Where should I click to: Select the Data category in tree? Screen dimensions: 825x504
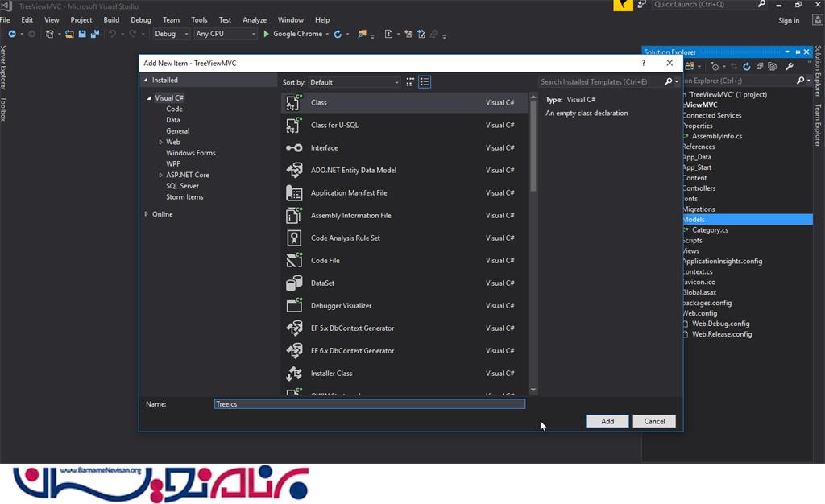pyautogui.click(x=173, y=120)
